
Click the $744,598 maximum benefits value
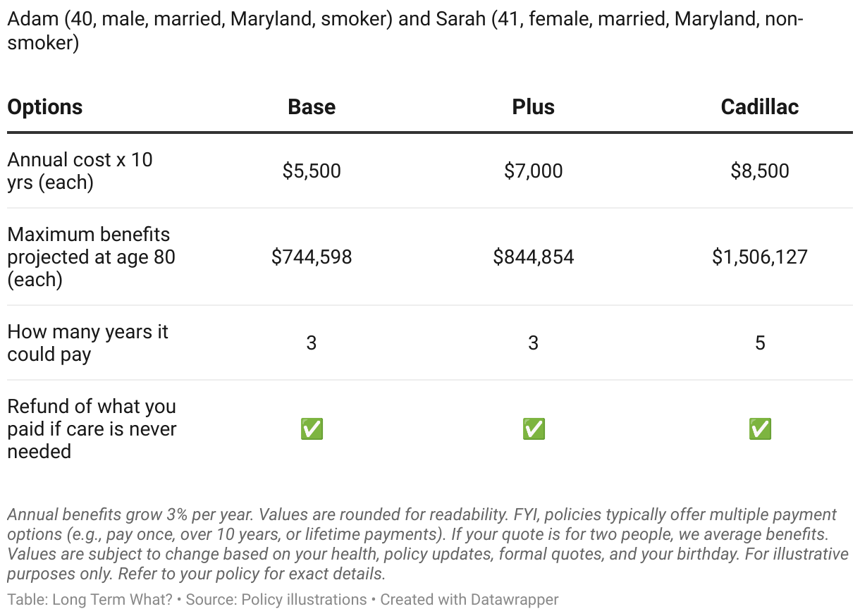312,257
